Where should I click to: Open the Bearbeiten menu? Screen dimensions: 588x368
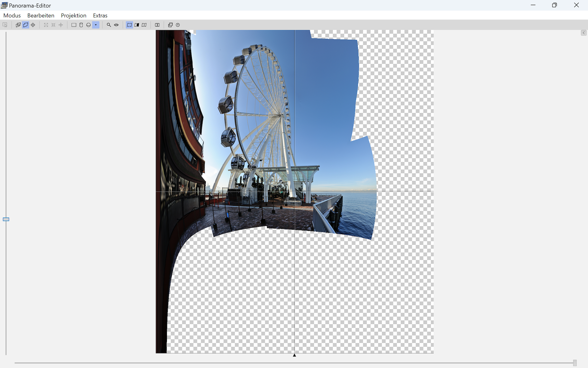[x=41, y=15]
